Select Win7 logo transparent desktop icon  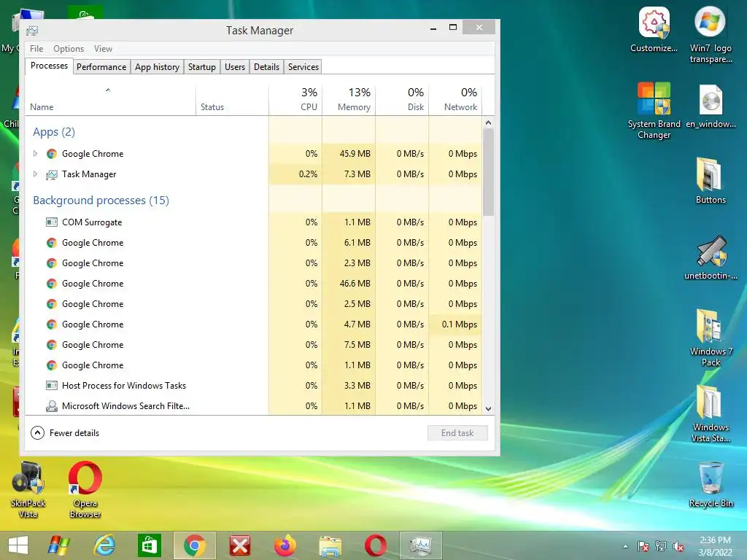pos(711,34)
